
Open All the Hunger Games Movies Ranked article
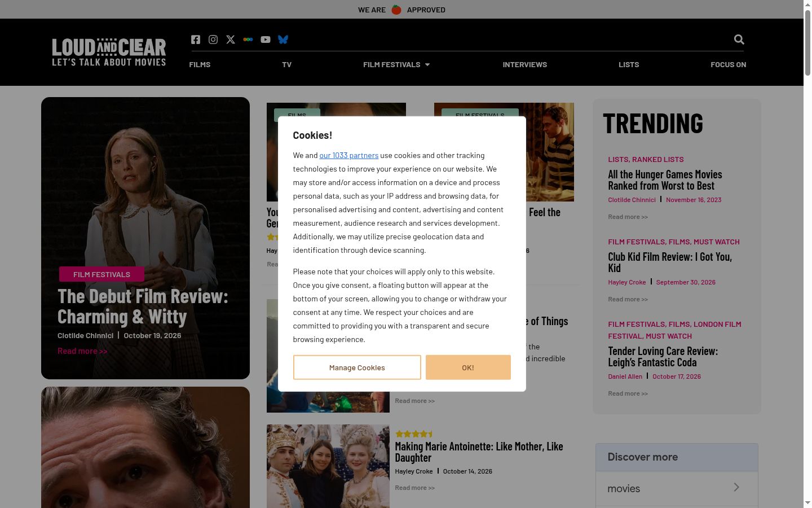coord(665,180)
